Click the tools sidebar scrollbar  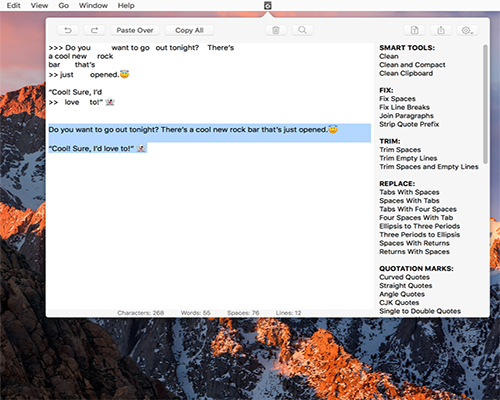[486, 104]
